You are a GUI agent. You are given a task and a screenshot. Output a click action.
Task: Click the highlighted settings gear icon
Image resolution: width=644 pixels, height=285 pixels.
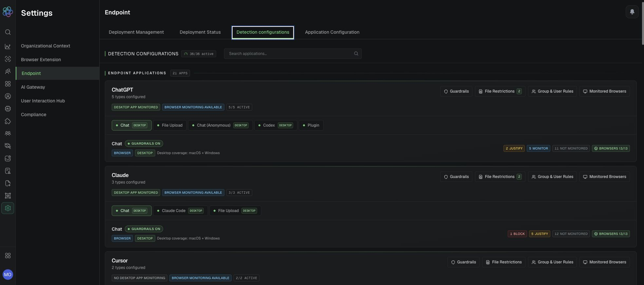tap(8, 208)
